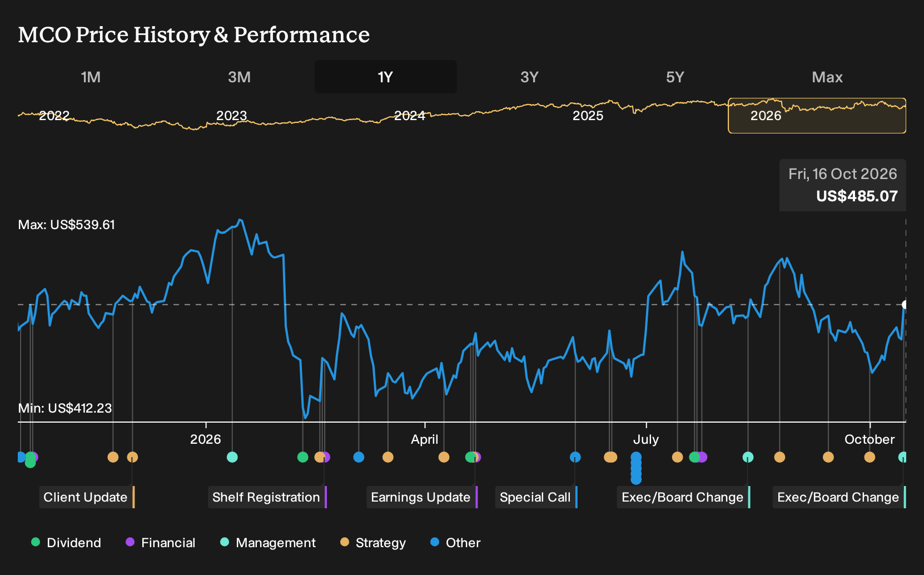Viewport: 924px width, 575px height.
Task: Open the Earnings Update event label
Action: click(x=422, y=497)
